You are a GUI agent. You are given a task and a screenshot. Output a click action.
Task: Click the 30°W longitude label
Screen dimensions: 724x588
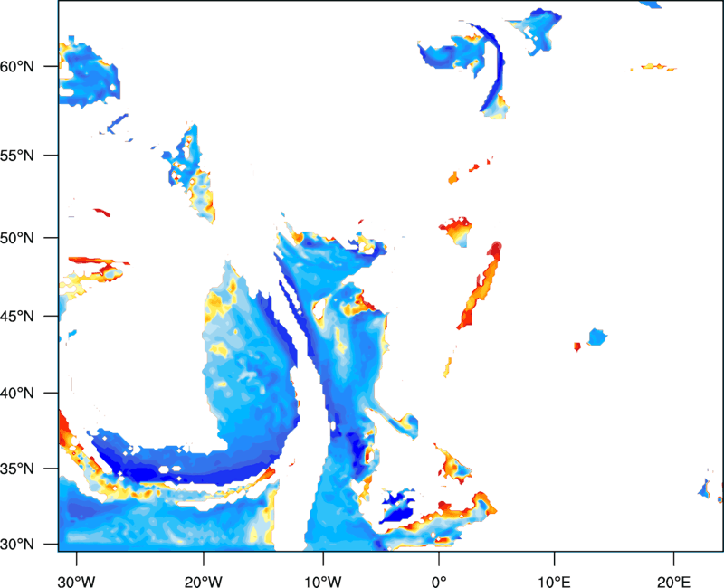(76, 582)
